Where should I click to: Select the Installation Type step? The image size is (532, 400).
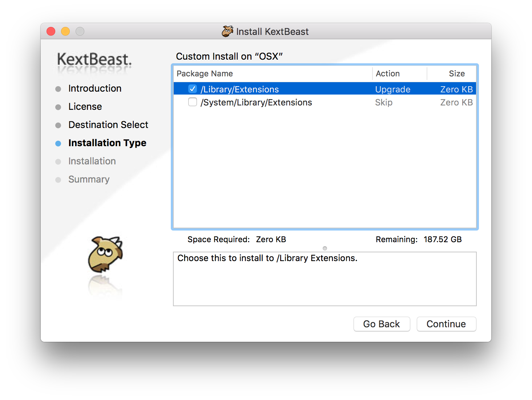tap(107, 143)
